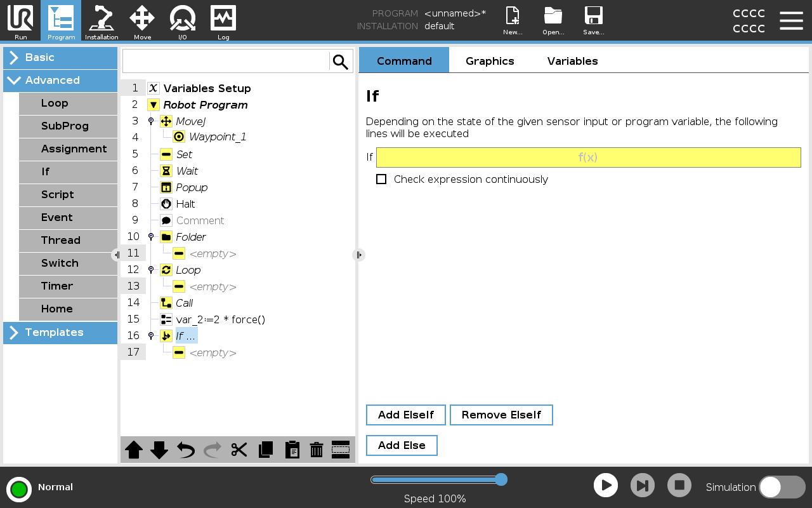This screenshot has width=812, height=508.
Task: Open the Variables tab
Action: [572, 61]
